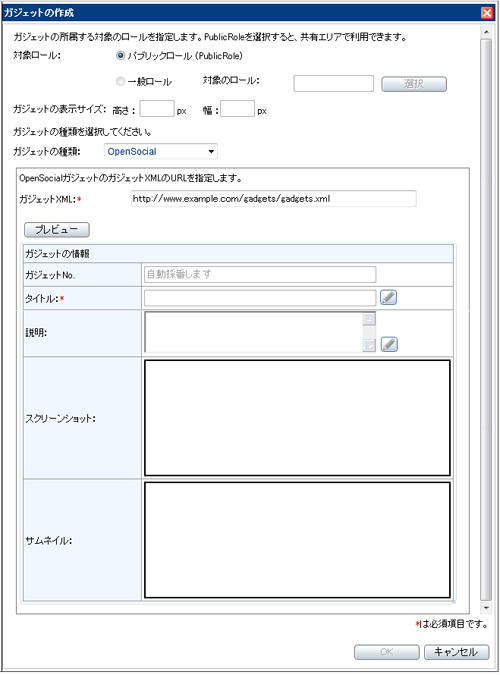This screenshot has height=675, width=500.
Task: Click the ガジェットの情報 header text
Action: coord(57,254)
